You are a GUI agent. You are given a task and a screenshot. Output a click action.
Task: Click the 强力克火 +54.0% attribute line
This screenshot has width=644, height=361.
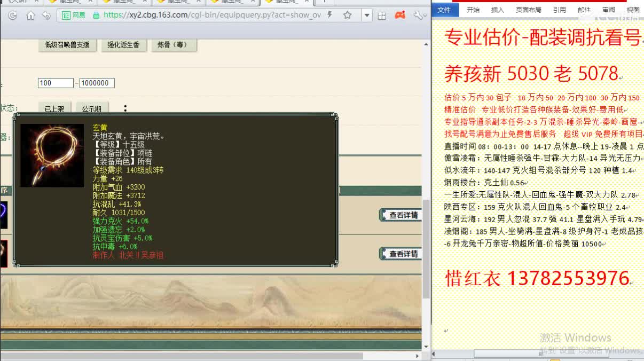click(121, 221)
